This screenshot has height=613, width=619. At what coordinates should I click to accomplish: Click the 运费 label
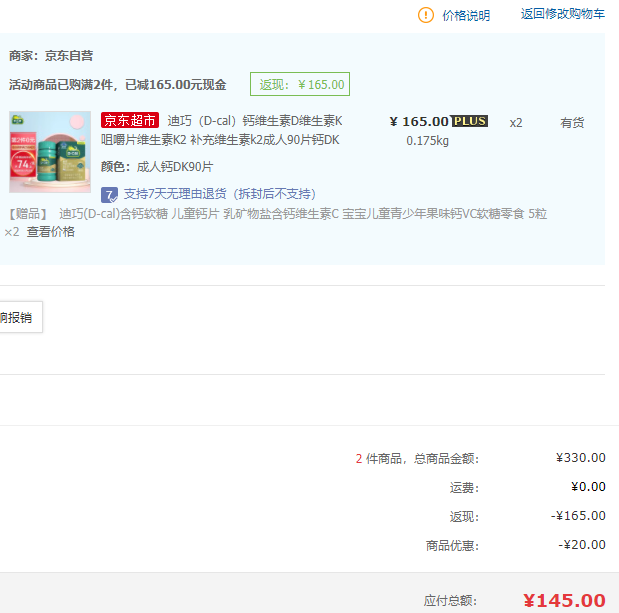pos(464,488)
